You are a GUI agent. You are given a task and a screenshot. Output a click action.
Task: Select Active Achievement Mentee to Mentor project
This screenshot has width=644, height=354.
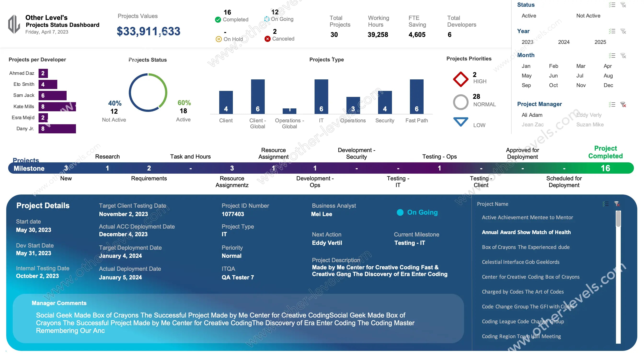point(527,217)
